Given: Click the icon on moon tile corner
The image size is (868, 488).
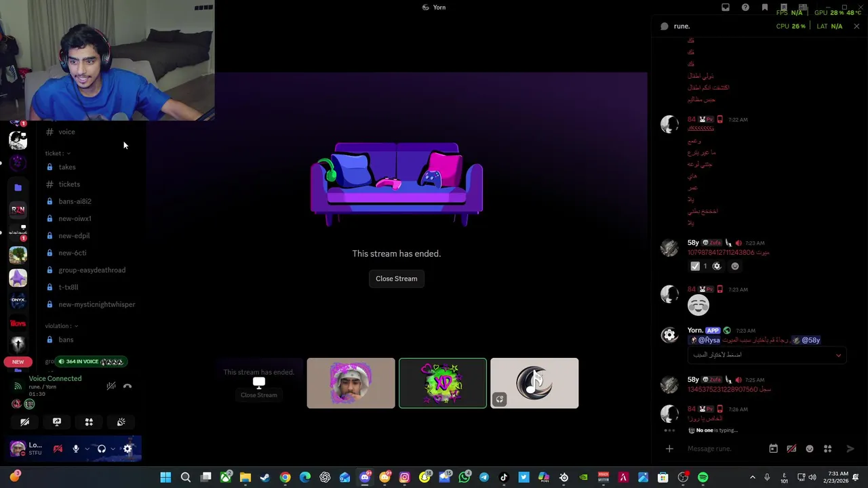Looking at the screenshot, I should click(500, 399).
